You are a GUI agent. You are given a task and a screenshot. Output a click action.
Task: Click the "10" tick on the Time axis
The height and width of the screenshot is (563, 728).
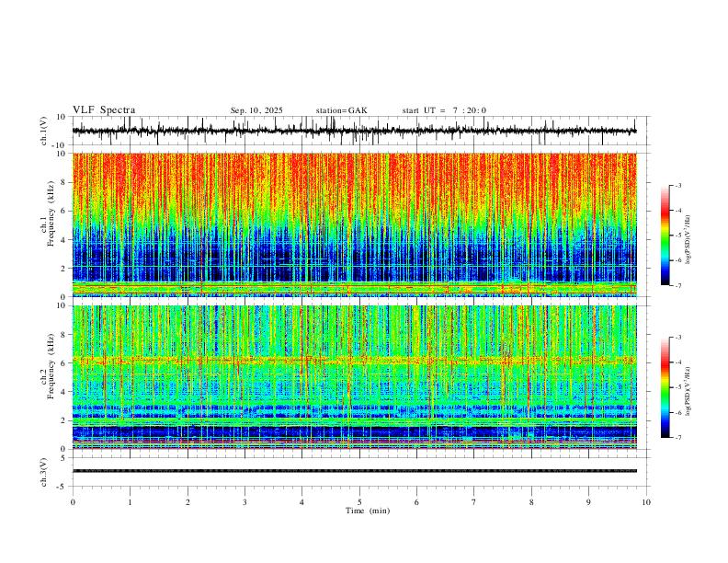click(x=646, y=502)
